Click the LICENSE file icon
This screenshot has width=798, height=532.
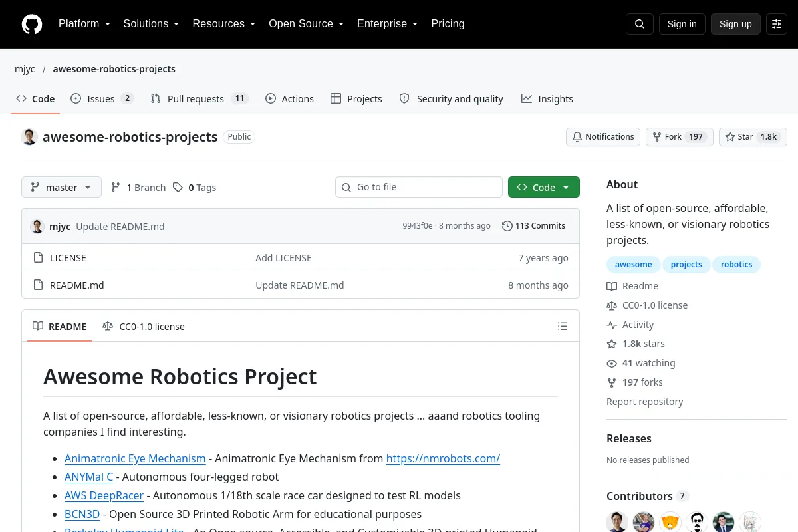tap(39, 258)
